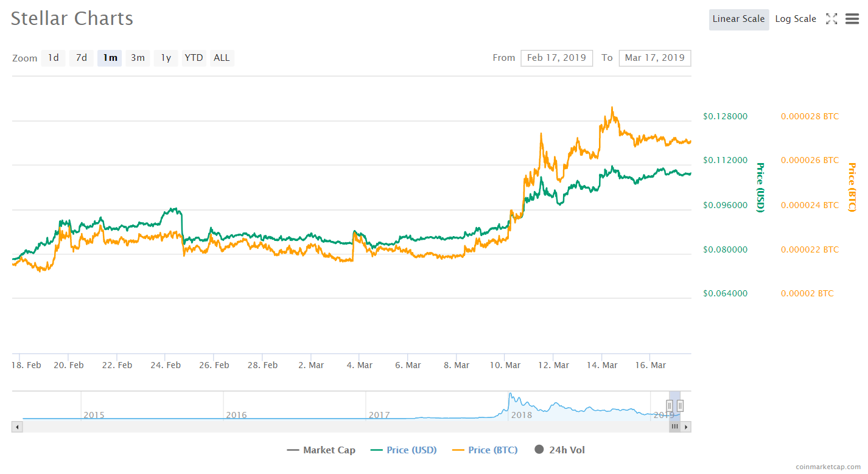Edit the From date field
This screenshot has width=868, height=474.
click(556, 58)
